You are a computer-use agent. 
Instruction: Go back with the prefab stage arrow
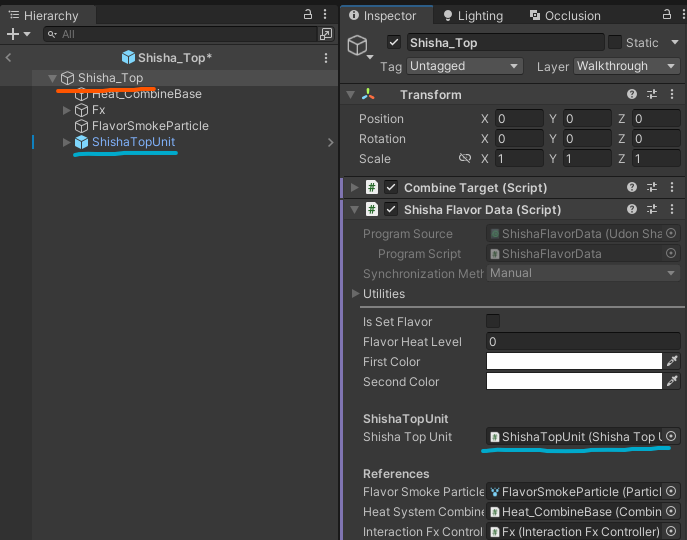(x=8, y=57)
